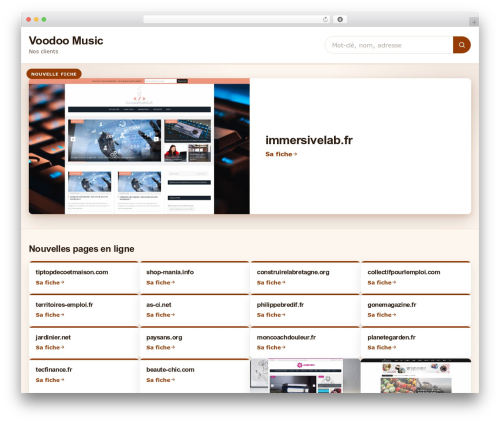Open Sa fiche for shop-mania.info
The image size is (500, 423).
160,283
